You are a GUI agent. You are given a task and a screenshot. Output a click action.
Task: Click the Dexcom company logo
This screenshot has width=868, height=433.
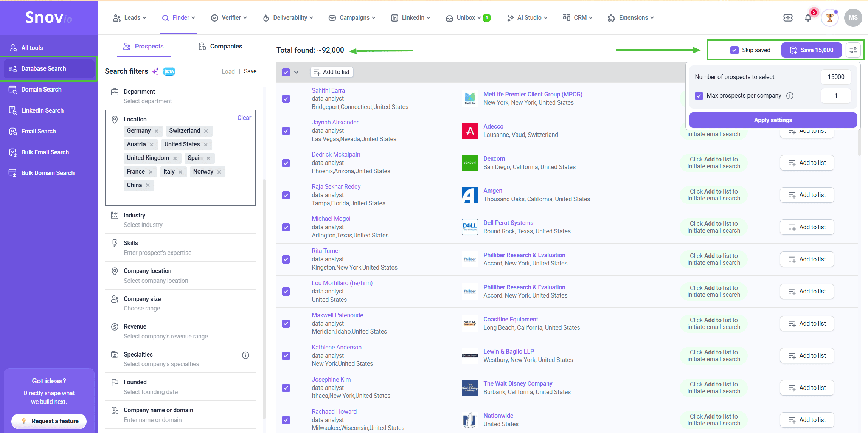pos(470,163)
